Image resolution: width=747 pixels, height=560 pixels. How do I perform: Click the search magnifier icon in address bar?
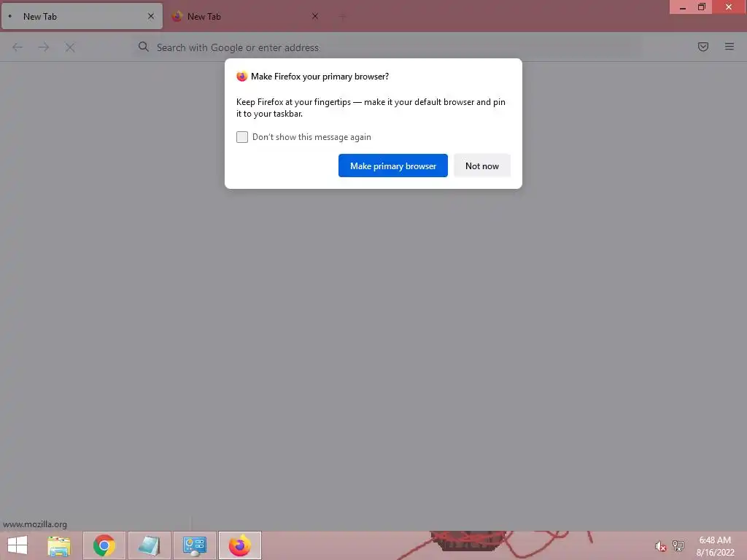(x=144, y=47)
